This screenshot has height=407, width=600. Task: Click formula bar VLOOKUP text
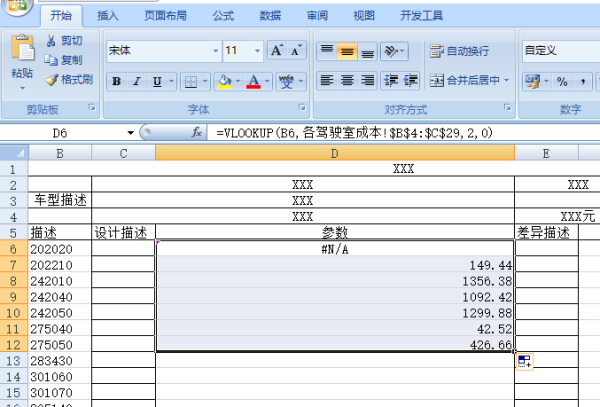point(354,133)
